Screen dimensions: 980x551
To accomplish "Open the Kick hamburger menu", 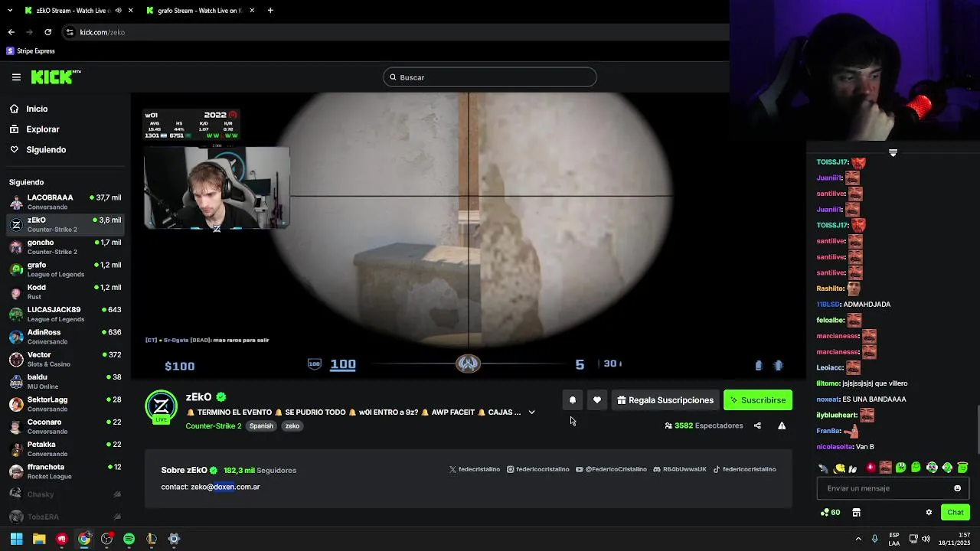I will click(x=16, y=77).
